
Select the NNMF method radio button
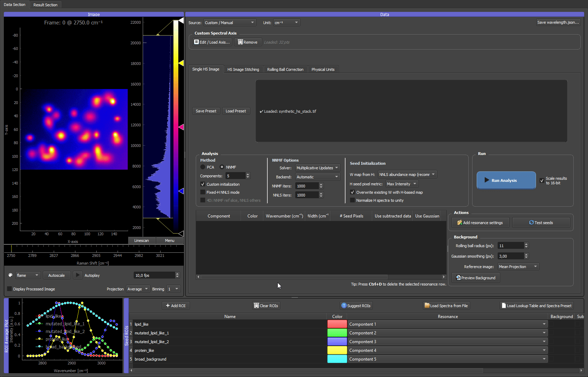pos(222,167)
